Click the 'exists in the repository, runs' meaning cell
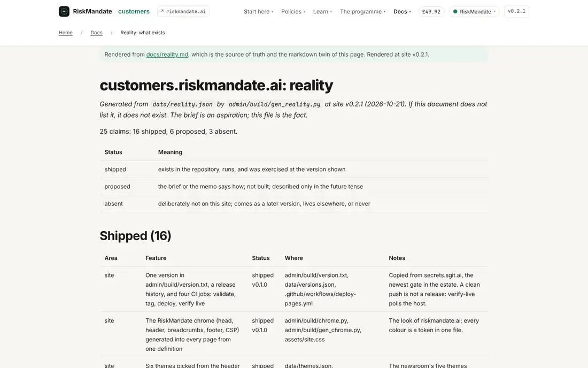 pyautogui.click(x=252, y=169)
